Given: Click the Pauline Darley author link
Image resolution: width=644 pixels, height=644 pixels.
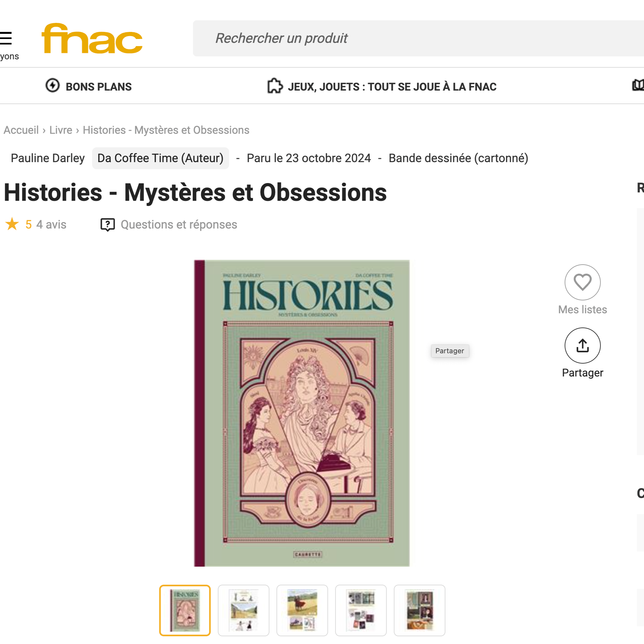Looking at the screenshot, I should [47, 158].
